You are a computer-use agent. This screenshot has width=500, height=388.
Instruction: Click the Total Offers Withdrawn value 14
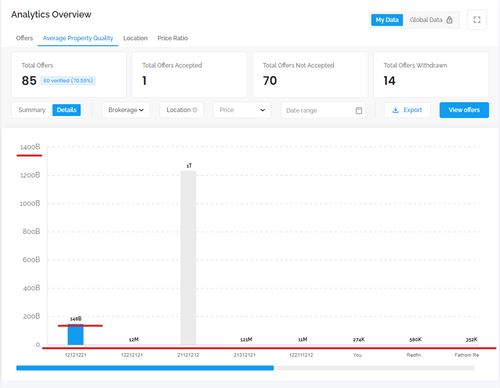pyautogui.click(x=389, y=81)
